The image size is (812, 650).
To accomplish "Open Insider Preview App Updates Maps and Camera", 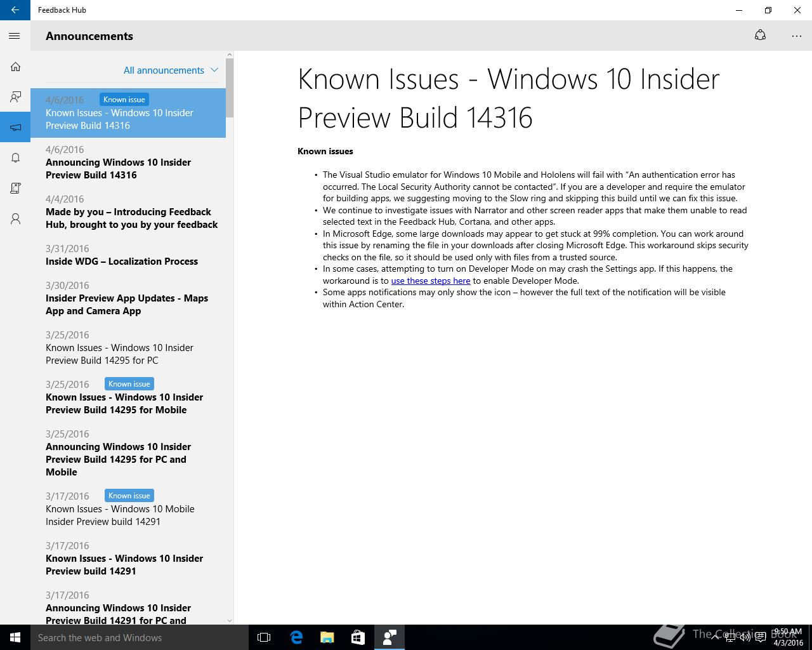I will 128,298.
